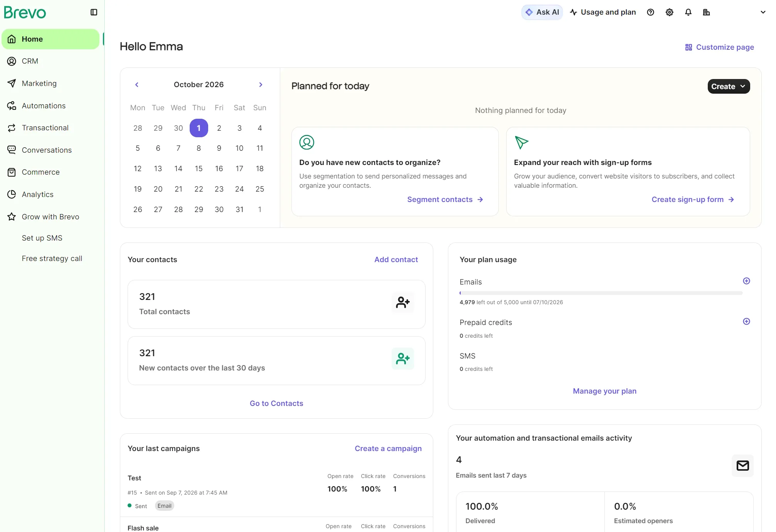This screenshot has height=532, width=776.
Task: Click Free strategy call in sidebar
Action: point(52,259)
